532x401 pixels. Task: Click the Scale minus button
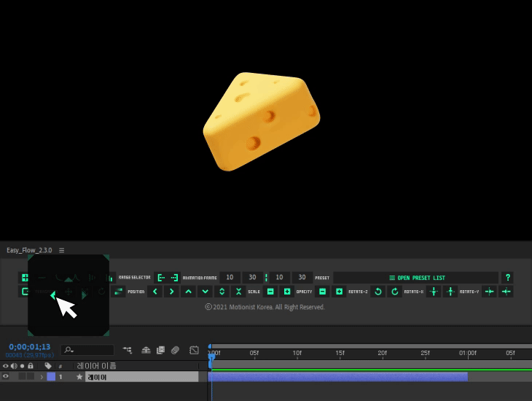pyautogui.click(x=270, y=292)
